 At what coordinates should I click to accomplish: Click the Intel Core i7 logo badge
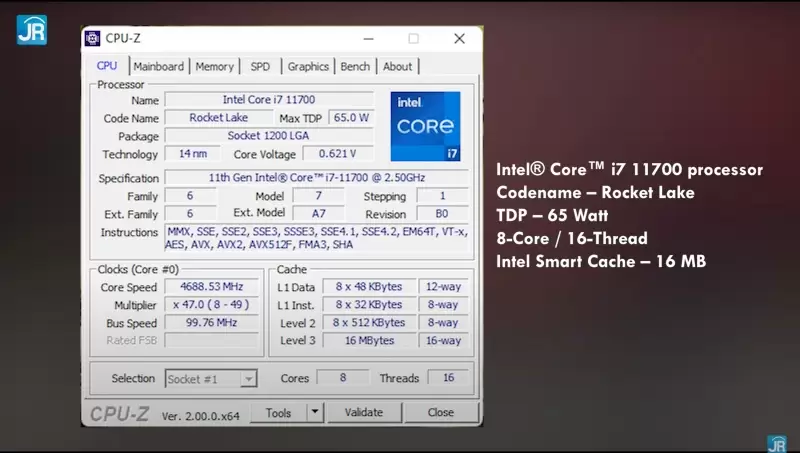pos(426,127)
